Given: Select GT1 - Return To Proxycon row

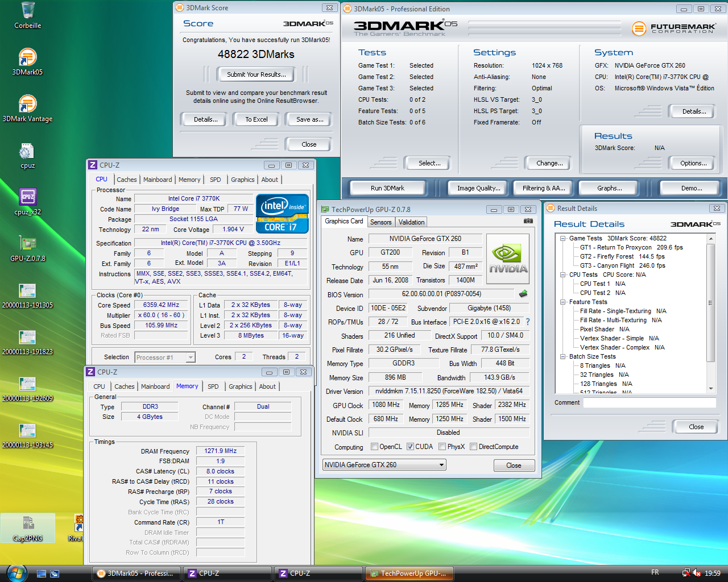Looking at the screenshot, I should [631, 247].
